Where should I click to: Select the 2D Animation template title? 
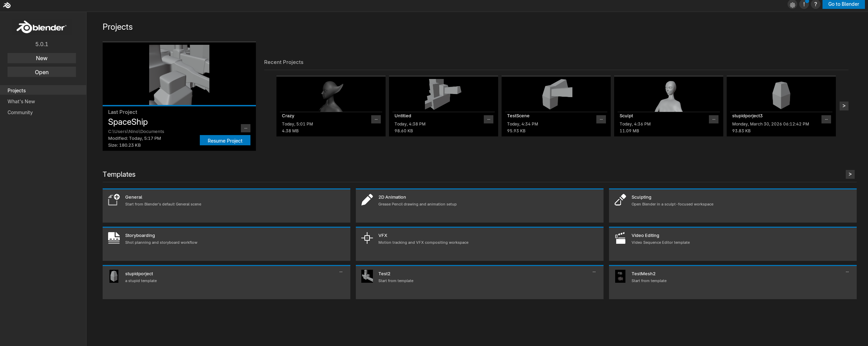pos(392,197)
